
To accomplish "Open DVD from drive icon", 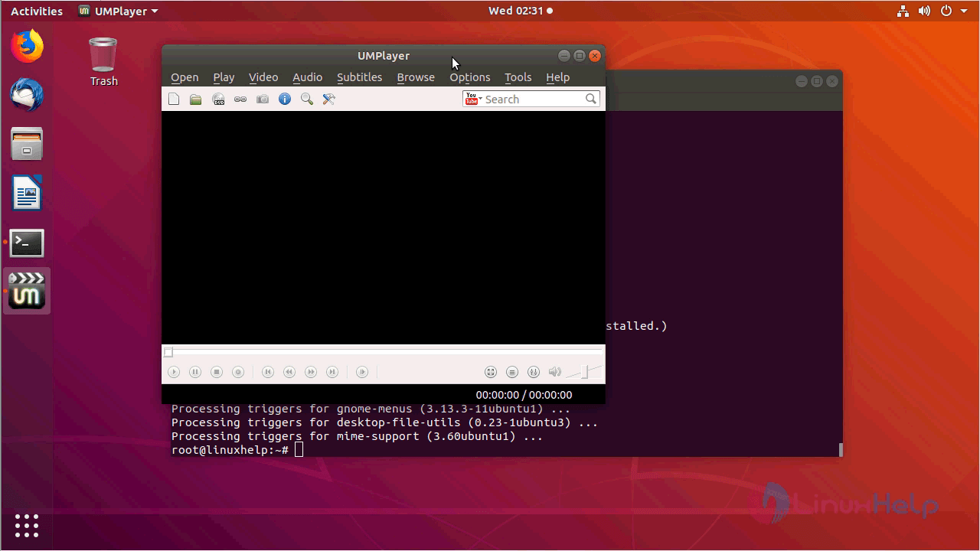I will [x=218, y=99].
